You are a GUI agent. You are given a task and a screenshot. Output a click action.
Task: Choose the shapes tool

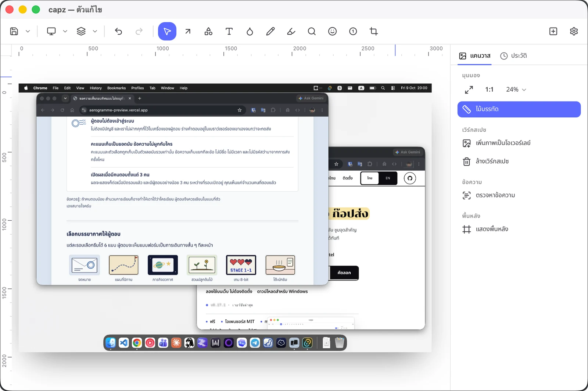(208, 31)
